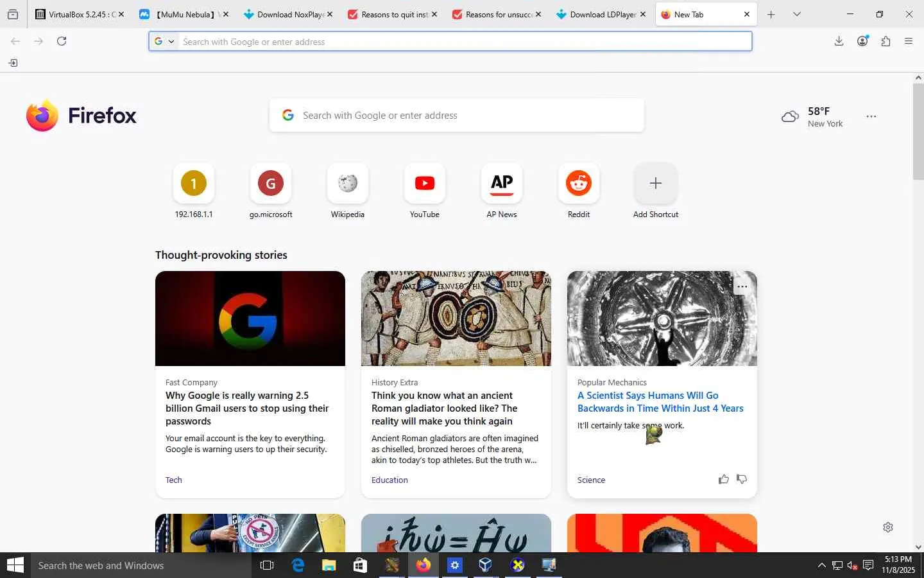
Task: Click the page vertical scrollbar thumb
Action: [918, 131]
